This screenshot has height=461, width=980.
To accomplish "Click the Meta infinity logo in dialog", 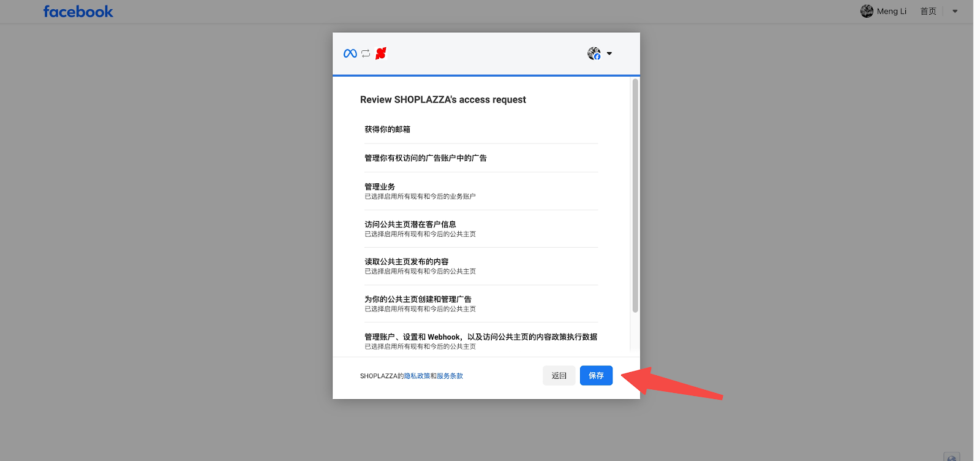I will pyautogui.click(x=350, y=54).
